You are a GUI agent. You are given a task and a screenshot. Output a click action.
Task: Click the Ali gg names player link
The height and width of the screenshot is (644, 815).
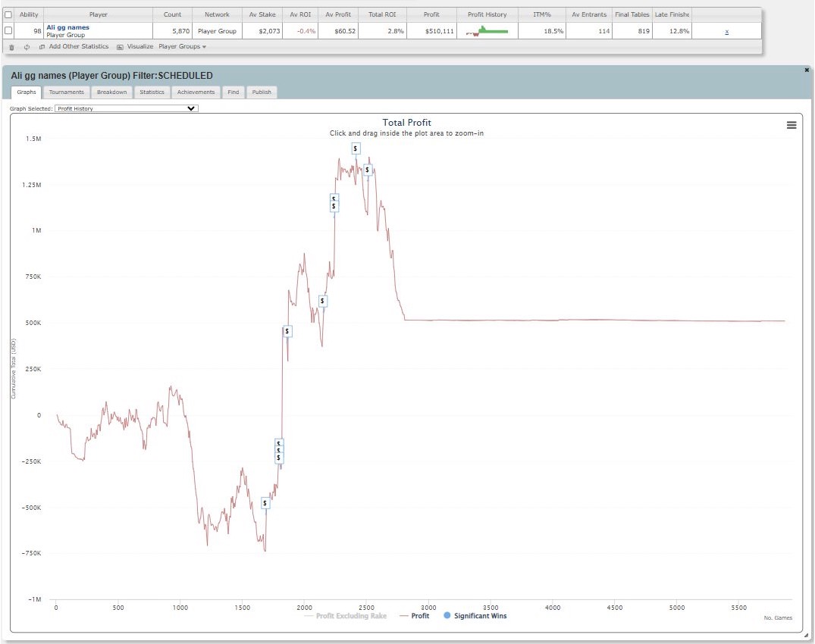67,27
